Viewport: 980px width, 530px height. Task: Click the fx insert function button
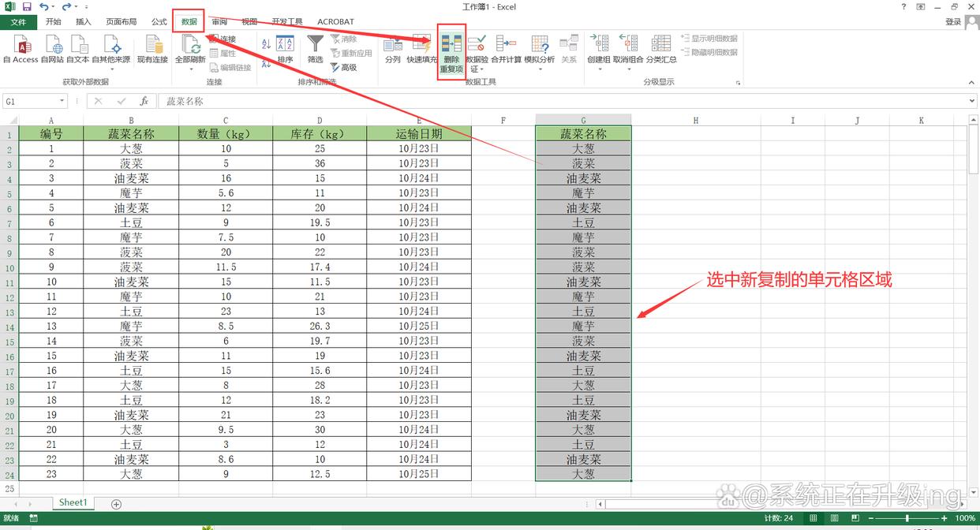[144, 101]
